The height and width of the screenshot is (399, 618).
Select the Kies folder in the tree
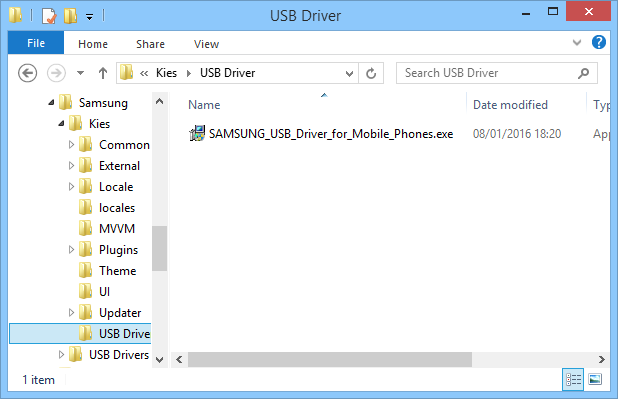(99, 124)
